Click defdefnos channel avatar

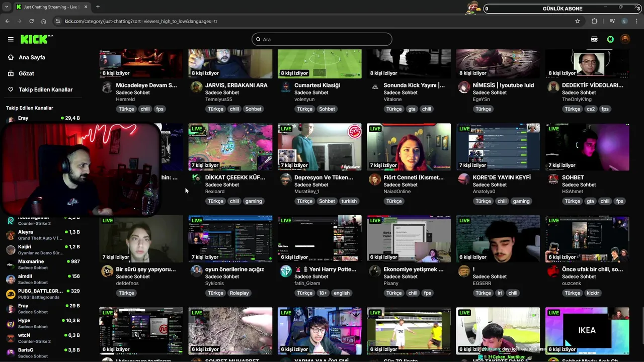point(107,271)
